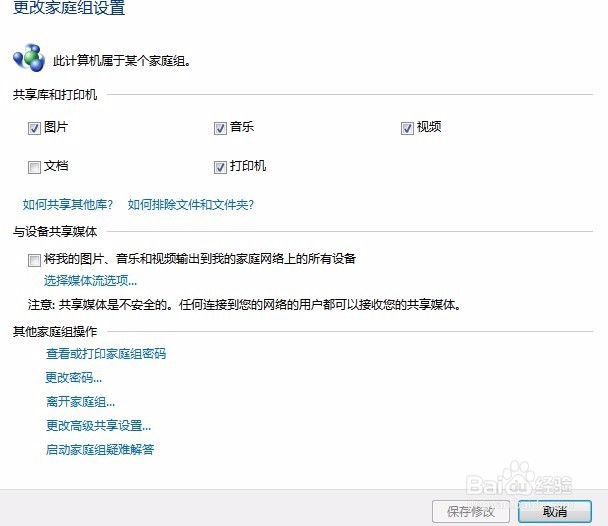Click the 更改密码... link
The image size is (608, 526).
(x=74, y=378)
